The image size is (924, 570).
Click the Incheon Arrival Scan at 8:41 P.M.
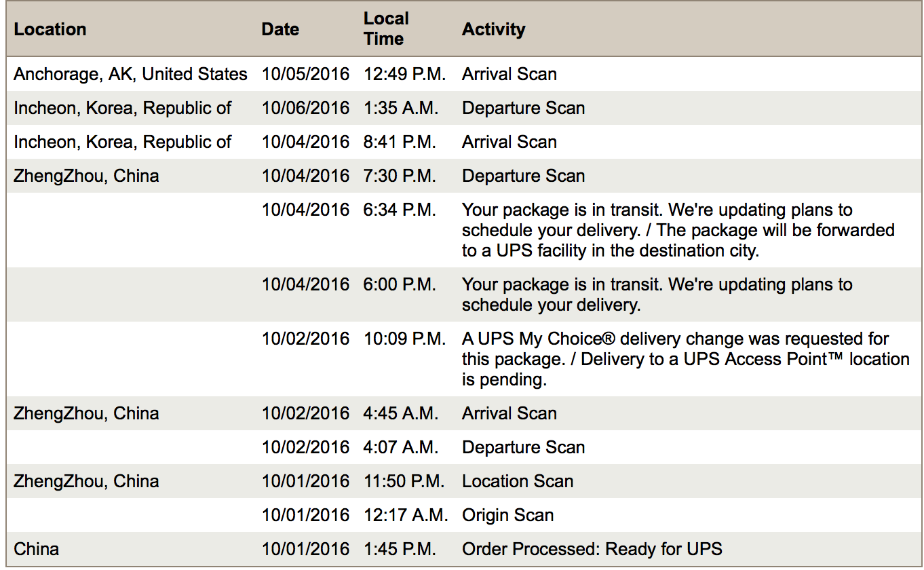pos(509,142)
